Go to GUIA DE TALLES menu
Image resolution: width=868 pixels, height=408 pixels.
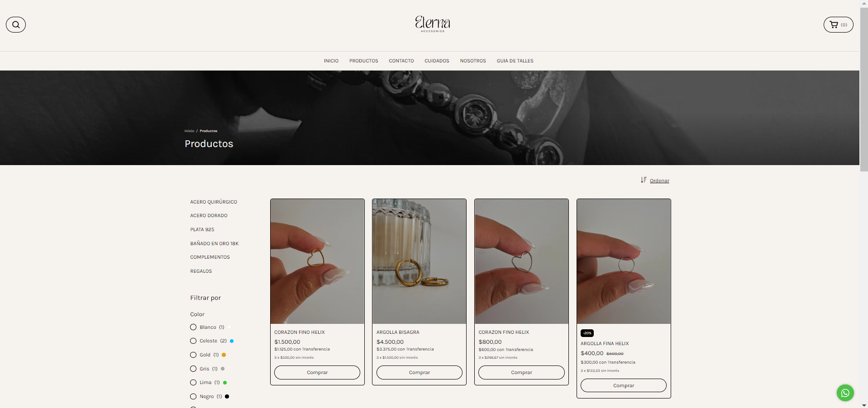click(x=515, y=61)
